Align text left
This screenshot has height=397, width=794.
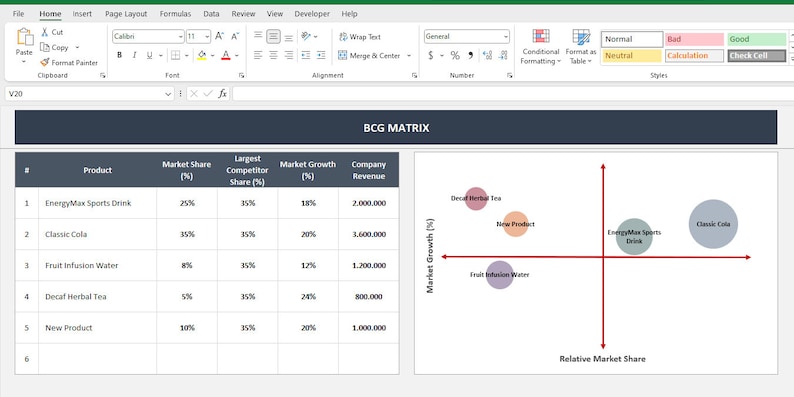click(258, 55)
